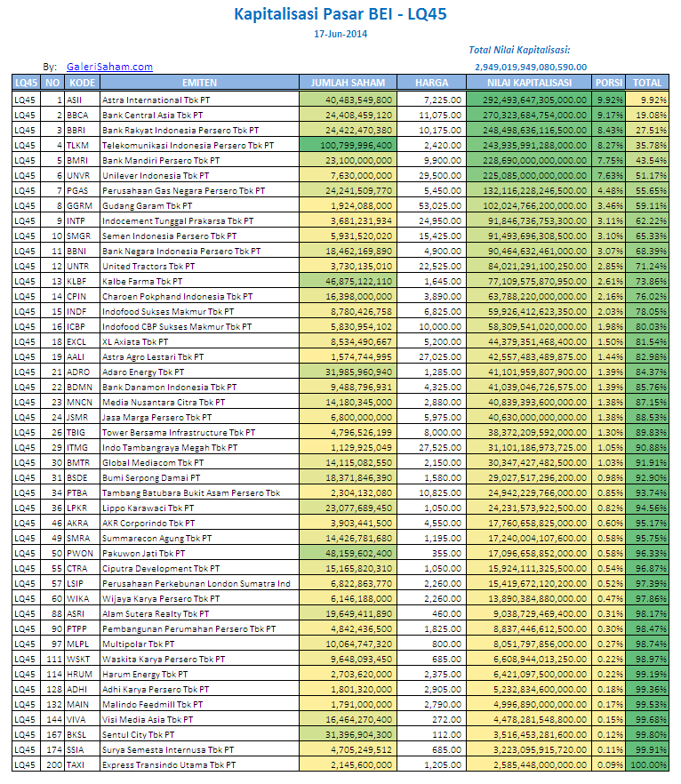This screenshot has height=784, width=681.
Task: Click share count 23,077,689,450 for Lippo Karawaci
Action: coord(348,508)
